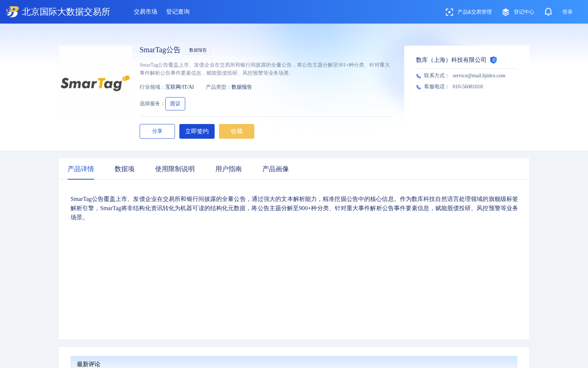Click the 分享 share button
This screenshot has width=588, height=368.
157,131
